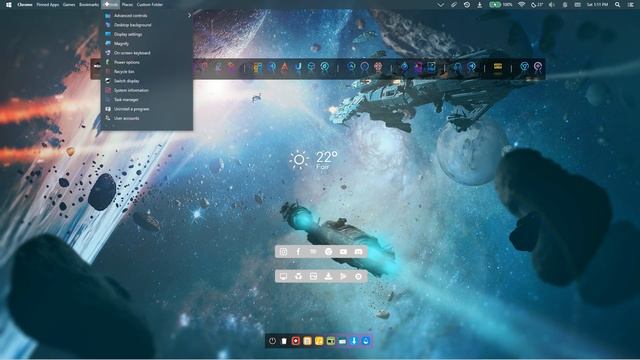Open Power options entry

click(147, 62)
